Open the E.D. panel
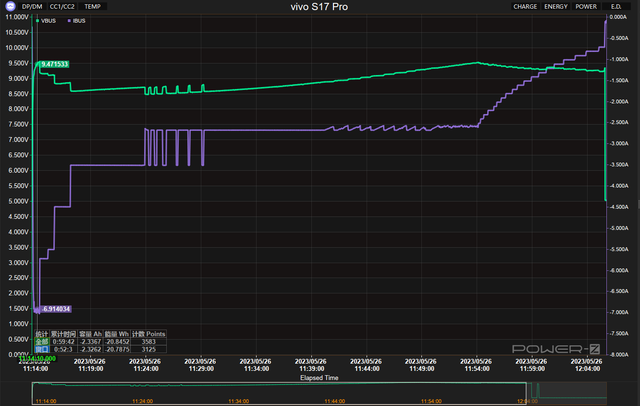Screen dimensions: 640x406 tap(616, 7)
